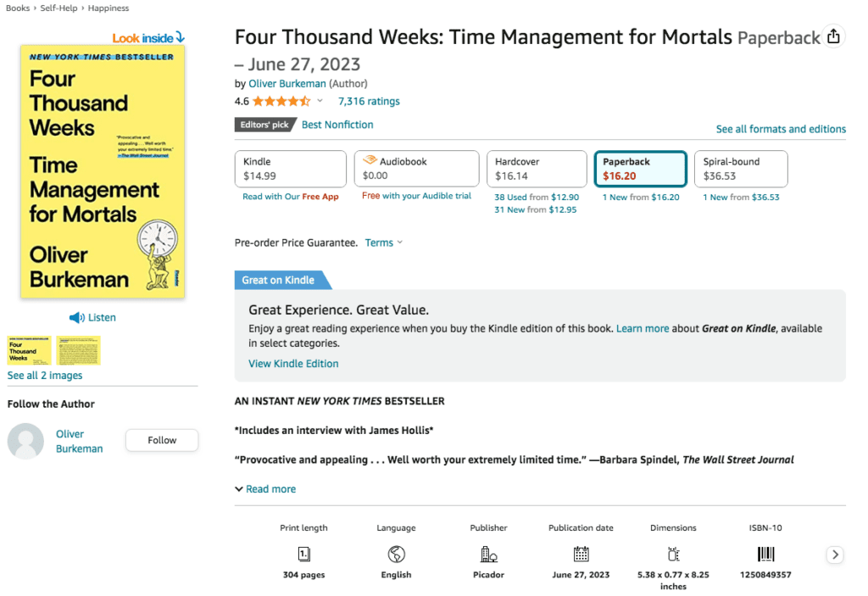The image size is (868, 596).
Task: Click the share icon beside the title
Action: point(833,36)
